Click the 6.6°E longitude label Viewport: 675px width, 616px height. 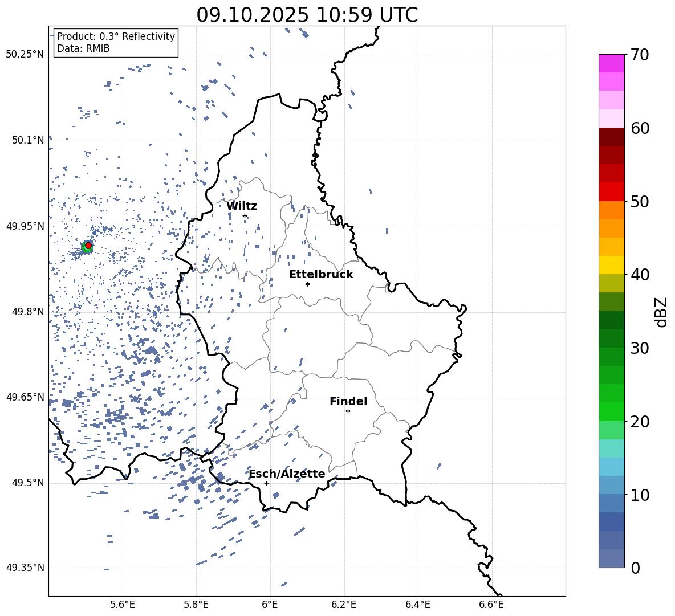point(491,605)
